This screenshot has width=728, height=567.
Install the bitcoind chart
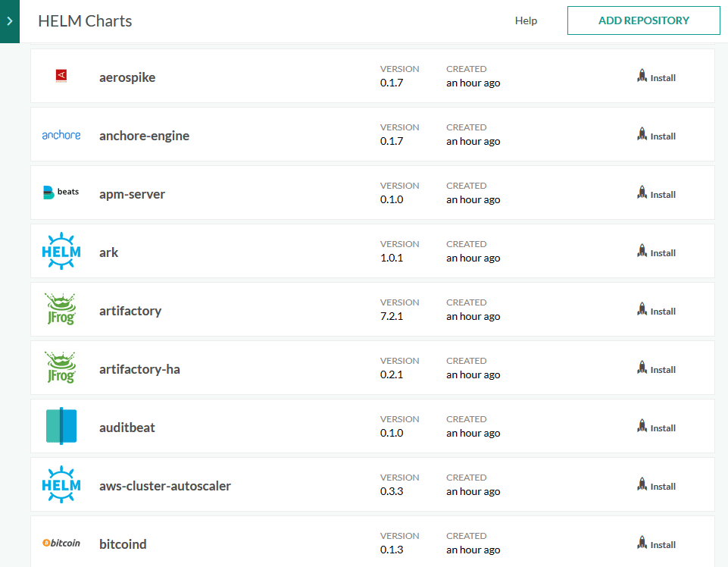coord(656,544)
